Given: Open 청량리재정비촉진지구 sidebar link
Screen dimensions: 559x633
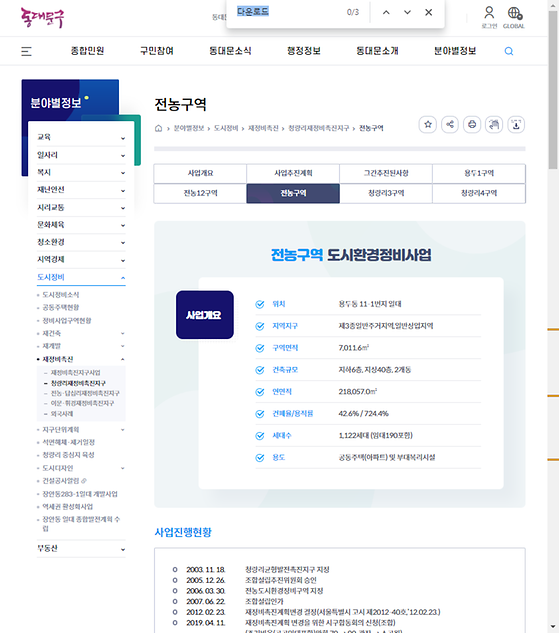Looking at the screenshot, I should click(x=78, y=383).
